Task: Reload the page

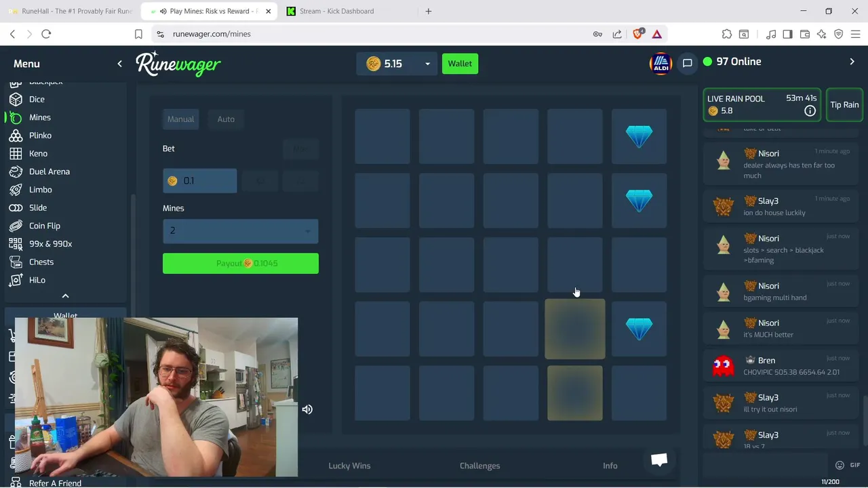Action: pos(46,34)
